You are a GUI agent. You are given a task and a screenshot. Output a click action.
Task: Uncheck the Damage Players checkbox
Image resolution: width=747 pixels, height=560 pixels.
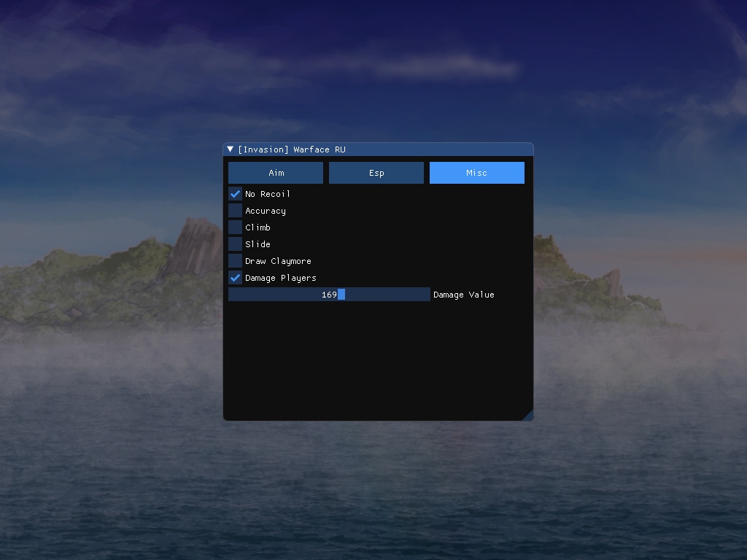(x=236, y=278)
